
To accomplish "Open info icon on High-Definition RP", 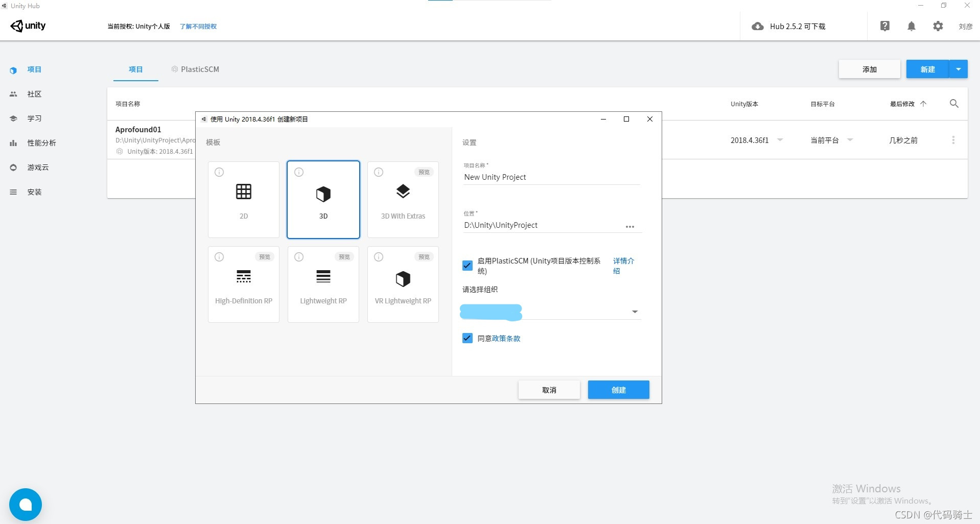I will coord(219,257).
